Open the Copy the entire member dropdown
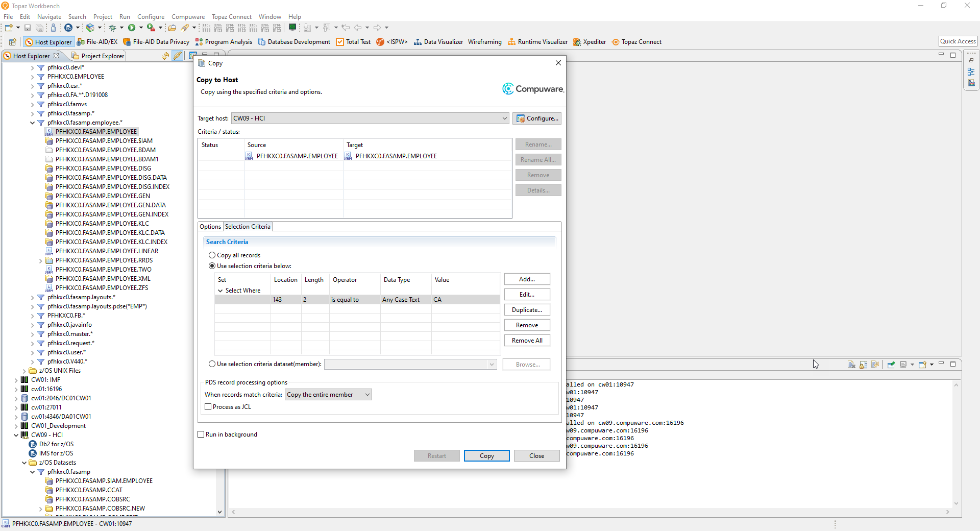This screenshot has height=531, width=980. tap(367, 394)
